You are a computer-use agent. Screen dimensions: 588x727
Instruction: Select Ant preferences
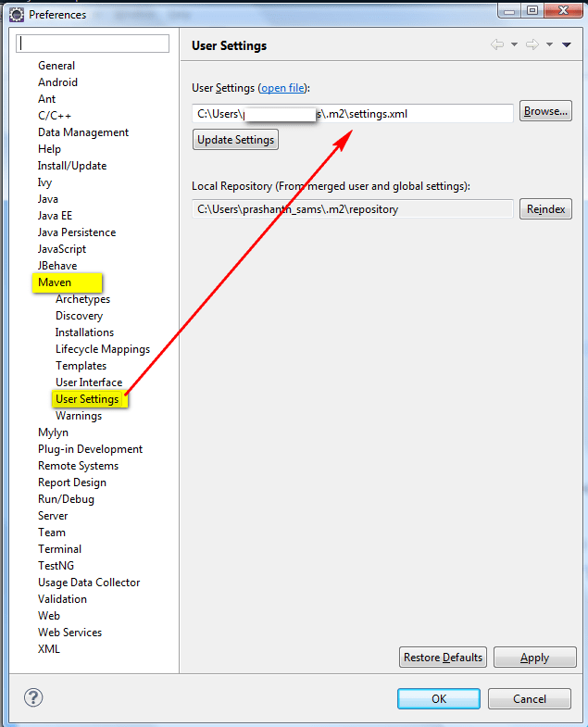tap(47, 99)
